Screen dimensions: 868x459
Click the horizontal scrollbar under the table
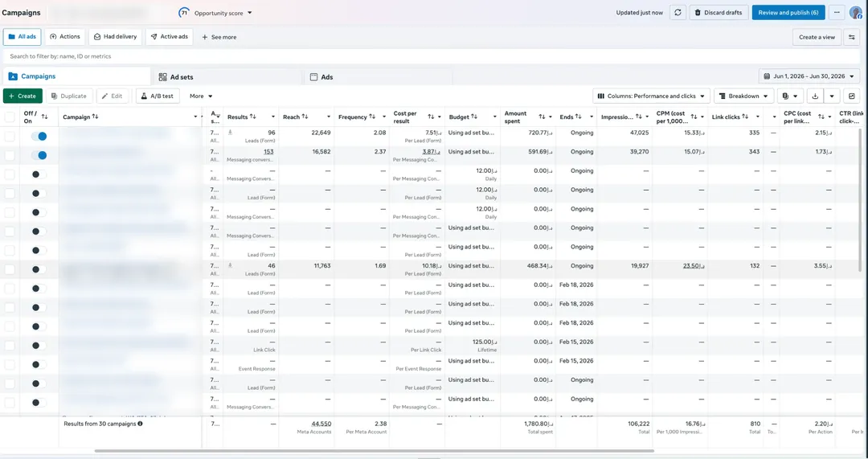pos(375,451)
